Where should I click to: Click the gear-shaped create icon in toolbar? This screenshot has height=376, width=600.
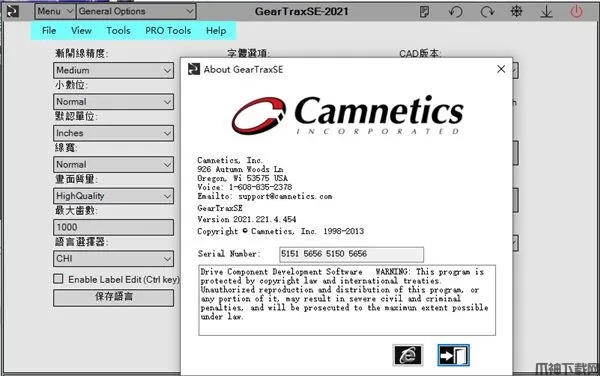[517, 11]
